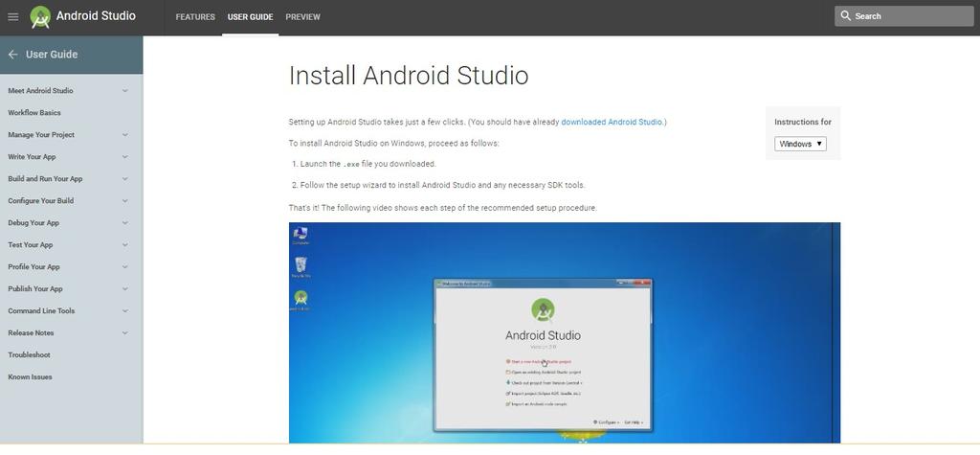
Task: Open Configure menu in welcome dialog
Action: [606, 422]
